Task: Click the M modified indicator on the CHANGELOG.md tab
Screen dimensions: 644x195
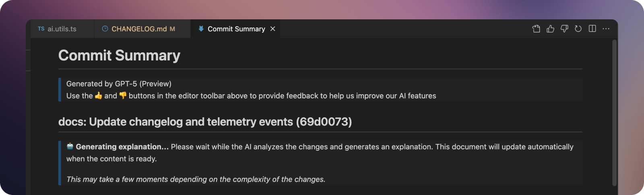Action: 172,29
